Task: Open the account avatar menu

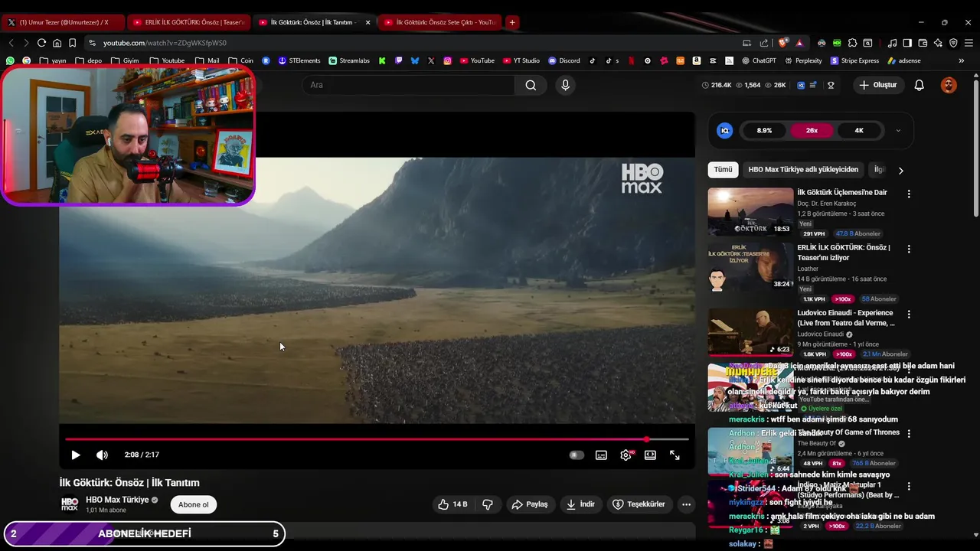Action: click(x=949, y=85)
